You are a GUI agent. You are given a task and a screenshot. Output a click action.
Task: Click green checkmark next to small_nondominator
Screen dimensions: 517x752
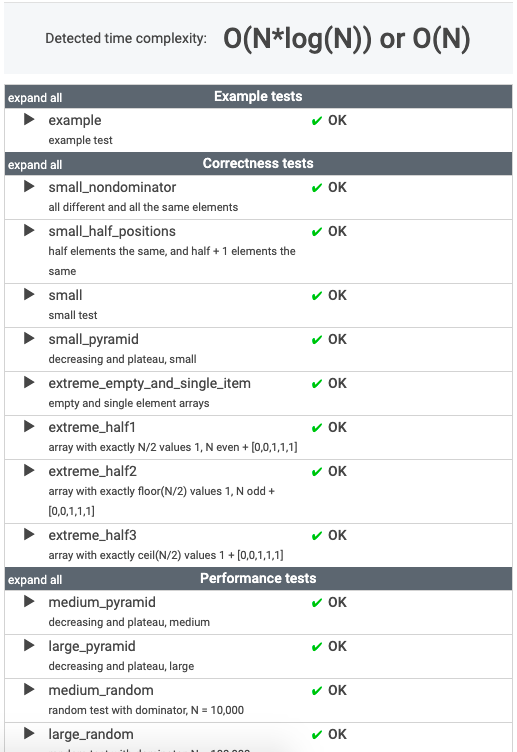pos(317,188)
